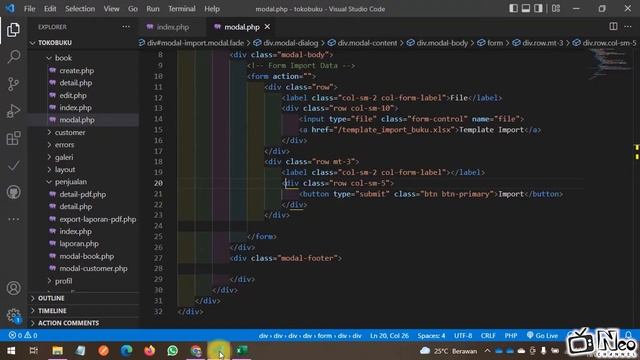Expand the galeri folder

64,157
